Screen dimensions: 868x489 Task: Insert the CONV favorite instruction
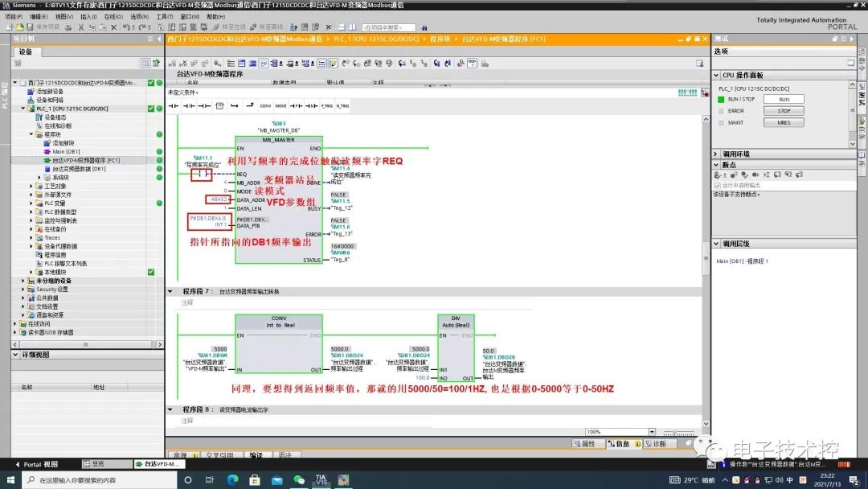(266, 106)
